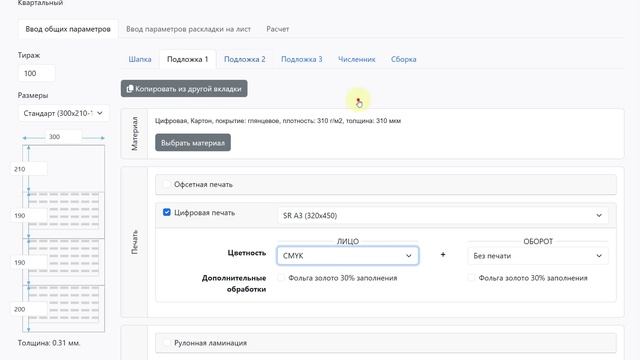Edit the height value 210 field
Image resolution: width=640 pixels, height=360 pixels.
(x=29, y=169)
